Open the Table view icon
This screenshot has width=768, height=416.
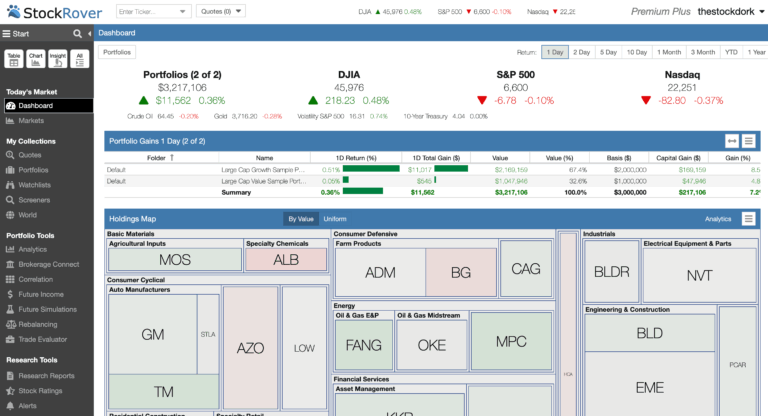tap(14, 59)
